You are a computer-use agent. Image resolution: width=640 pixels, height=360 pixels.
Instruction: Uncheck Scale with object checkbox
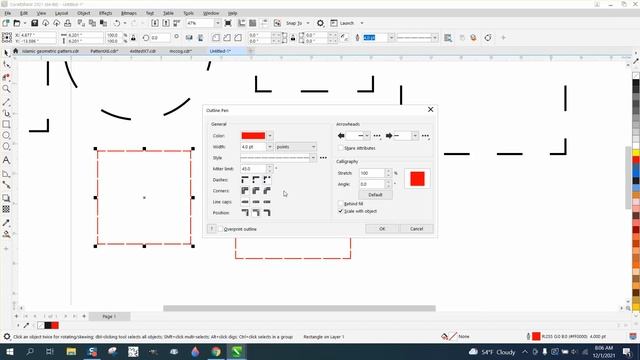point(341,211)
